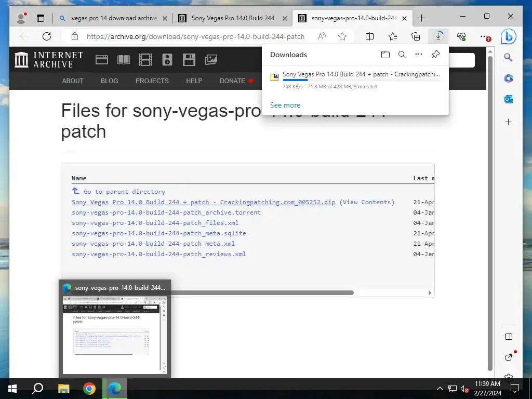Open PROJECTS in Archive menu
Image resolution: width=532 pixels, height=399 pixels.
click(x=152, y=81)
